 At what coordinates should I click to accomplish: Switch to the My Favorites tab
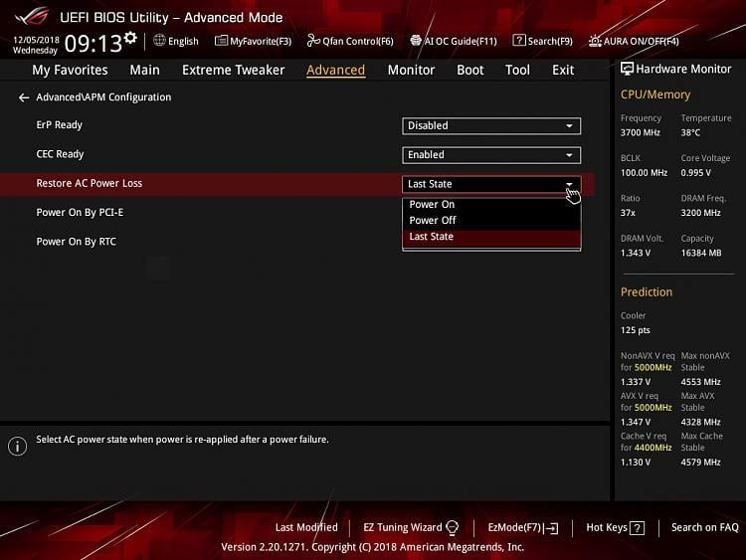point(70,70)
